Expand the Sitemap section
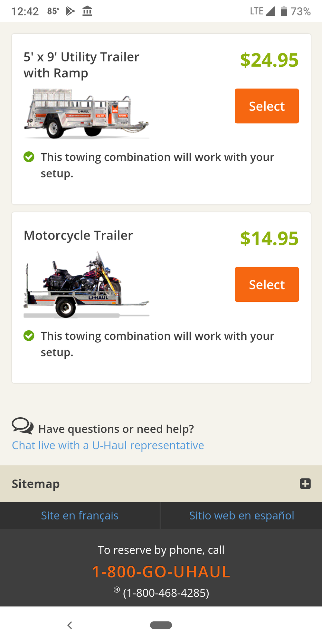 (x=305, y=484)
